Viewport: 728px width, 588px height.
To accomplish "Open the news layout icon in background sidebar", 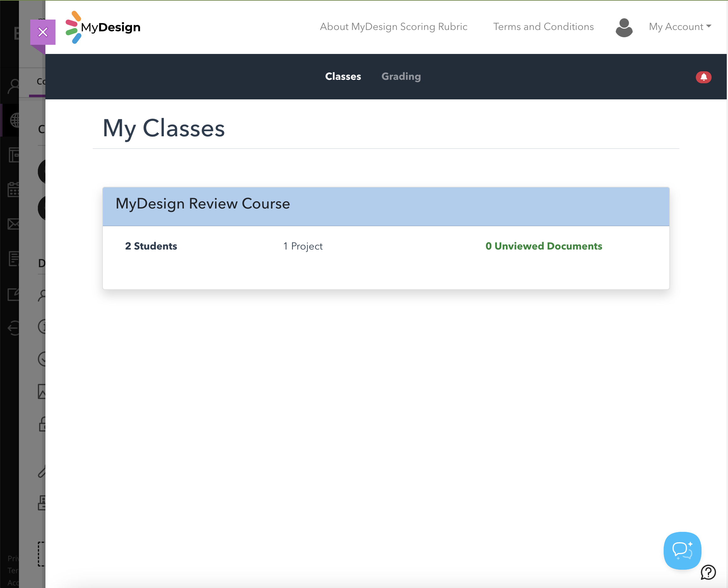I will (14, 155).
